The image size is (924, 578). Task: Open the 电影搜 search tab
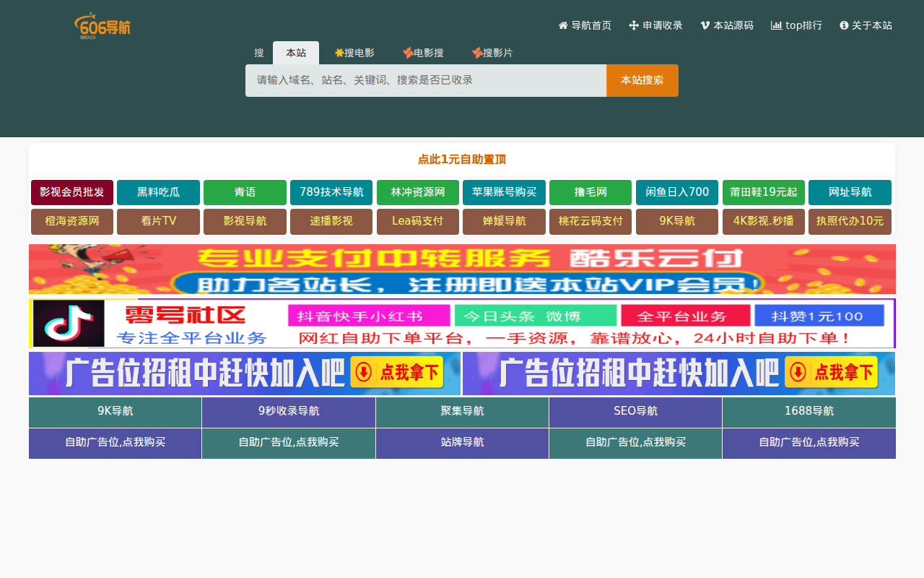(423, 53)
